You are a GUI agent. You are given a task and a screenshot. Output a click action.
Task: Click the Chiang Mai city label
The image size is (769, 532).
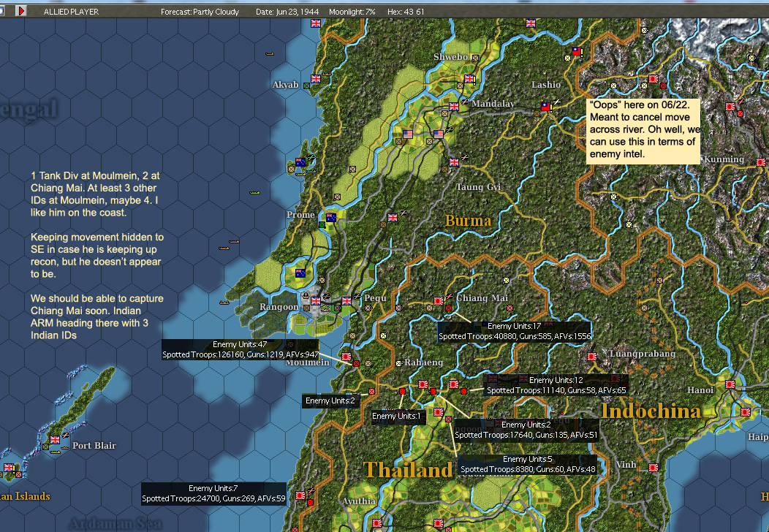(x=482, y=298)
